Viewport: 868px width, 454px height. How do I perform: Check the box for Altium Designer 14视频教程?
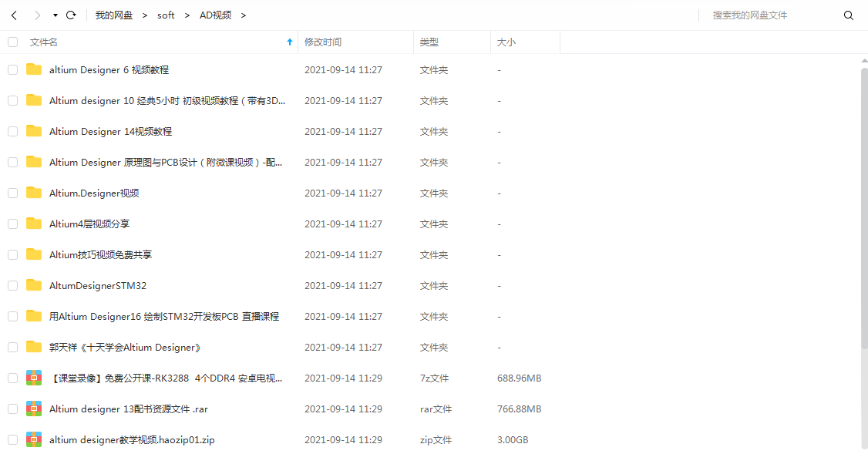point(13,131)
